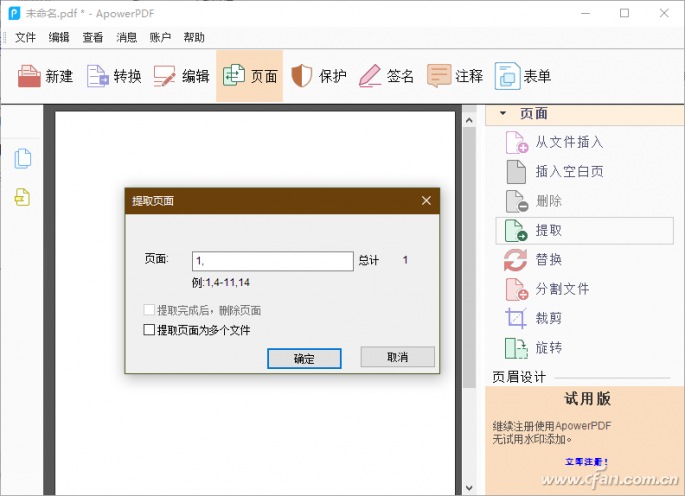
Task: Switch to the 页面 (Page) toolbar tool
Action: [249, 76]
